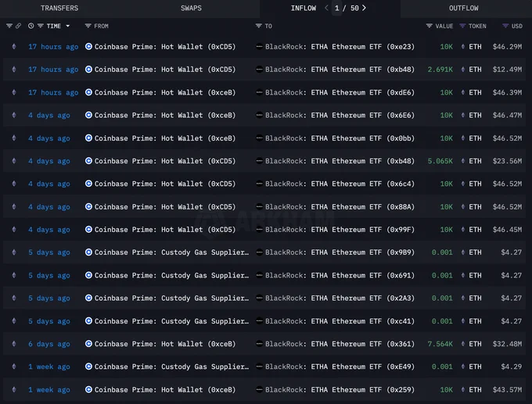Open BlackRock ETHA Ethereum ETF (0x99F)
The height and width of the screenshot is (404, 532).
[340, 230]
